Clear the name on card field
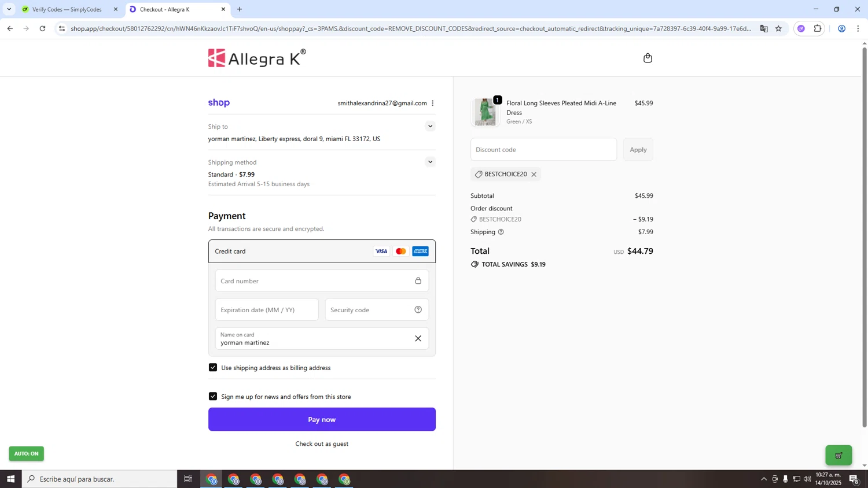This screenshot has width=868, height=488. click(x=418, y=339)
